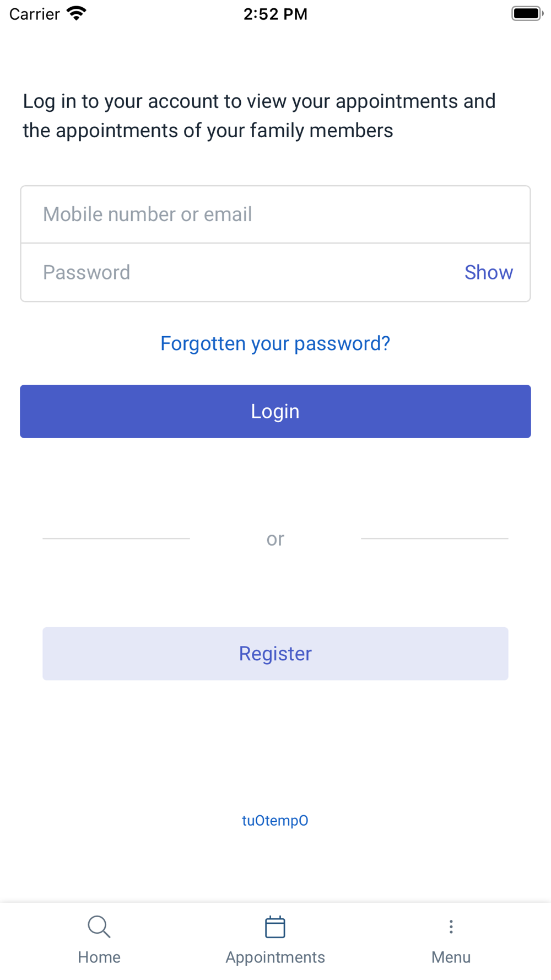551x980 pixels.
Task: Open the three-dot Menu icon
Action: tap(451, 927)
